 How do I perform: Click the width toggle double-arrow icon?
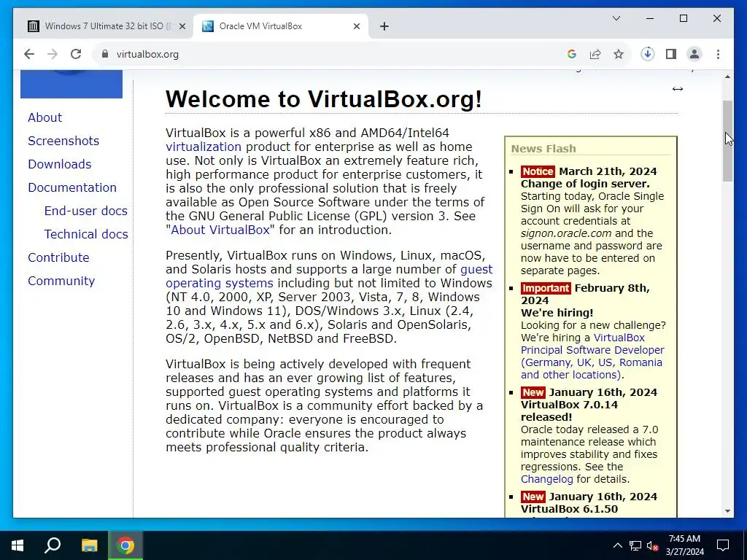(678, 89)
